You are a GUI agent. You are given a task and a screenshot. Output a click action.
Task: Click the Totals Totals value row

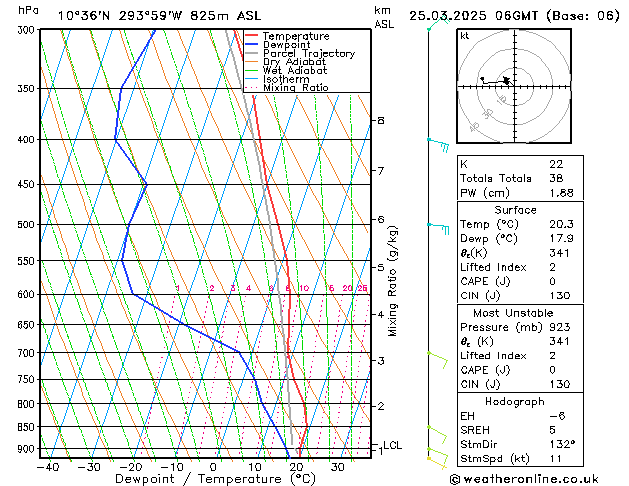point(537,177)
